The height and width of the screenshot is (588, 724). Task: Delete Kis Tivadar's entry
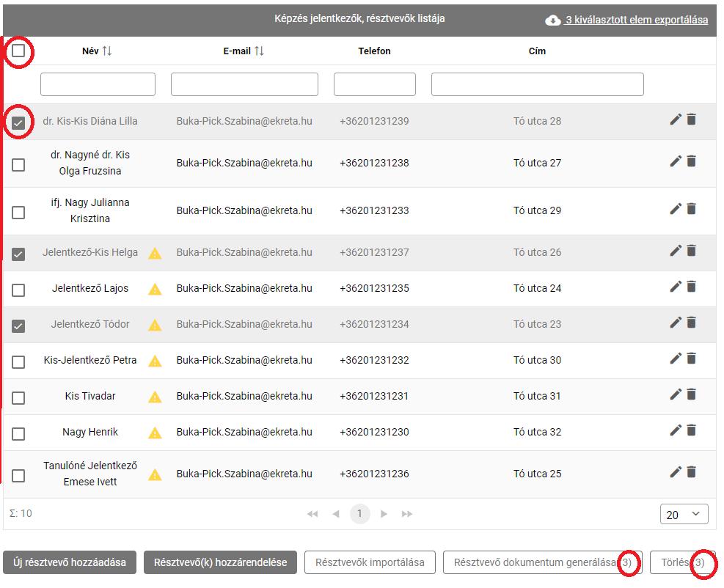coord(691,394)
